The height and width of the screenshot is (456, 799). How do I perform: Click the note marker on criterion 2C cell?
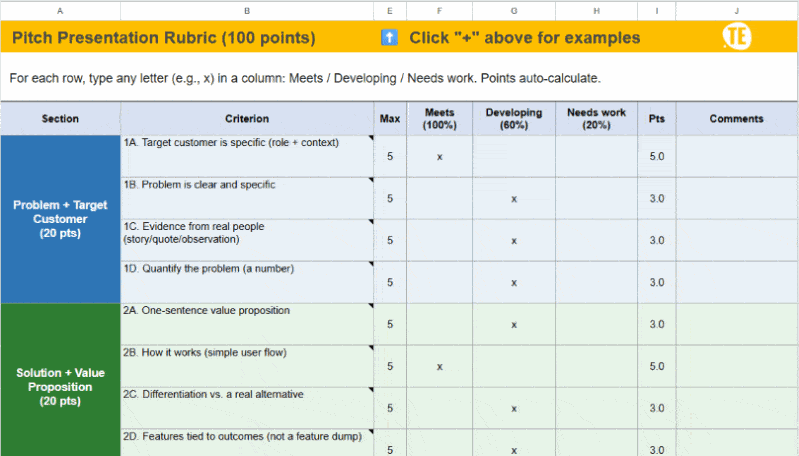click(371, 391)
